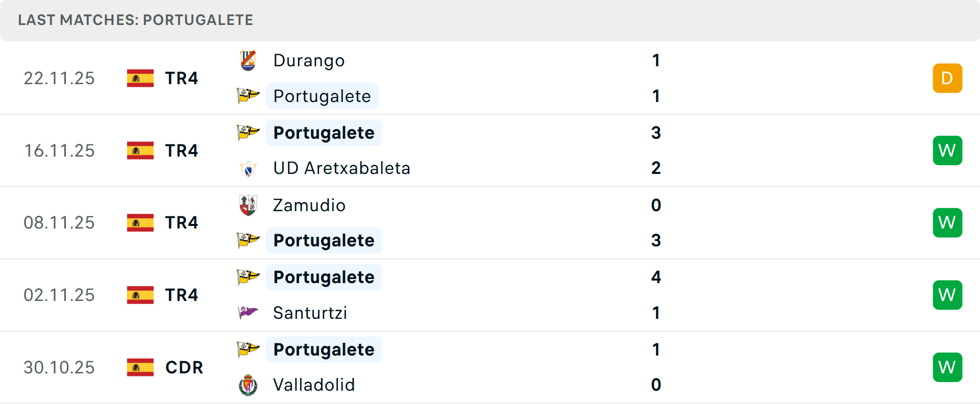Click the UD Aretxabaleta club badge
The width and height of the screenshot is (980, 404).
(x=248, y=168)
